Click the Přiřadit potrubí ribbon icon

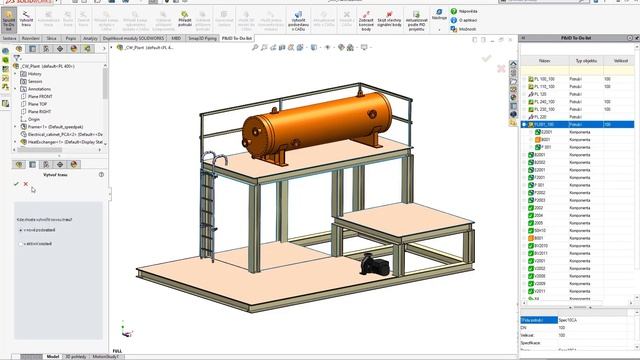[x=185, y=20]
